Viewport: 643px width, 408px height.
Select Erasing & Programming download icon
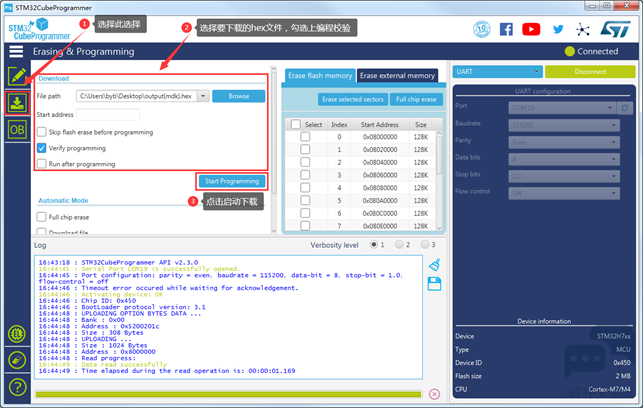click(17, 103)
